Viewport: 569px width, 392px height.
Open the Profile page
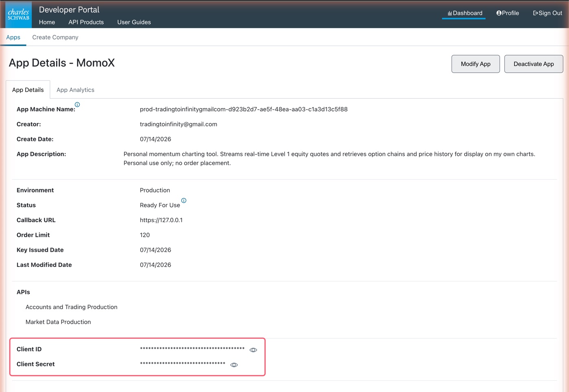click(x=508, y=13)
